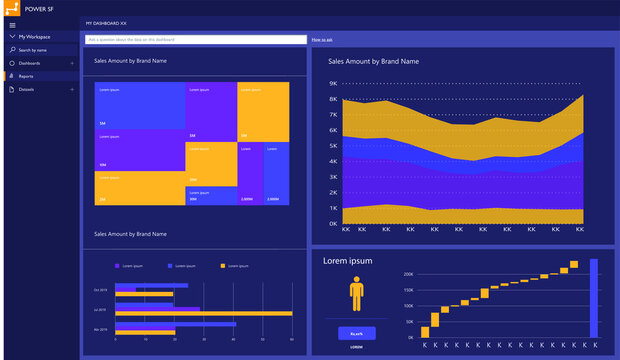Screen dimensions: 620x360
Task: Click the 0K label on area chart
Action: pos(333,224)
